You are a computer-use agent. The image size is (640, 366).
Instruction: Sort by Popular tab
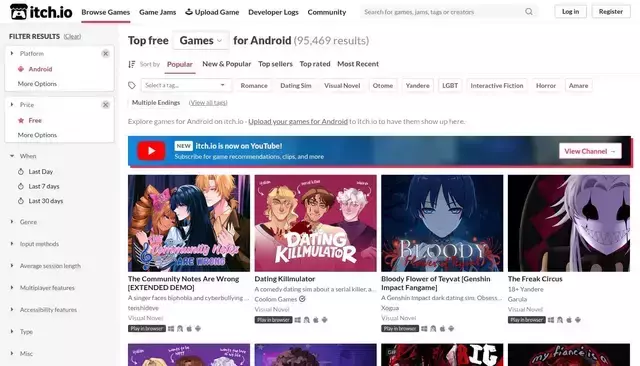coord(180,64)
